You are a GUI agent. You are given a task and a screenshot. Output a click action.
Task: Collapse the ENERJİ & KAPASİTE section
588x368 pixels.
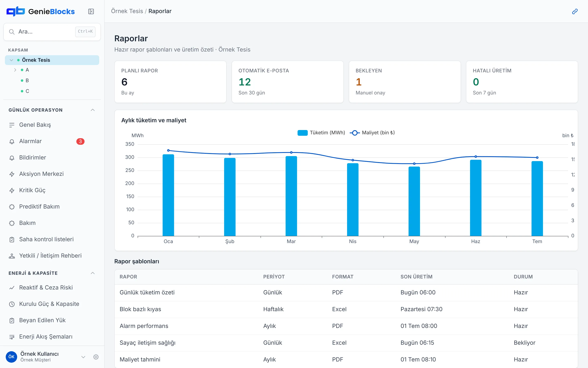coord(92,273)
